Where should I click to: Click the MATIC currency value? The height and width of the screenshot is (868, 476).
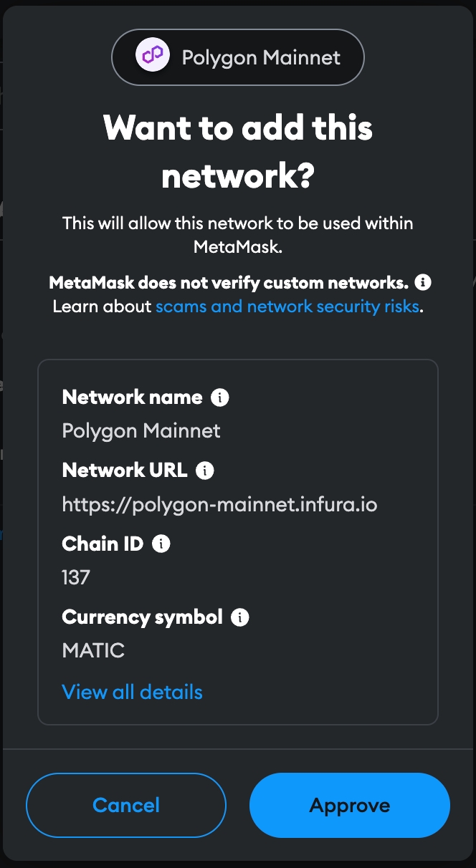94,651
